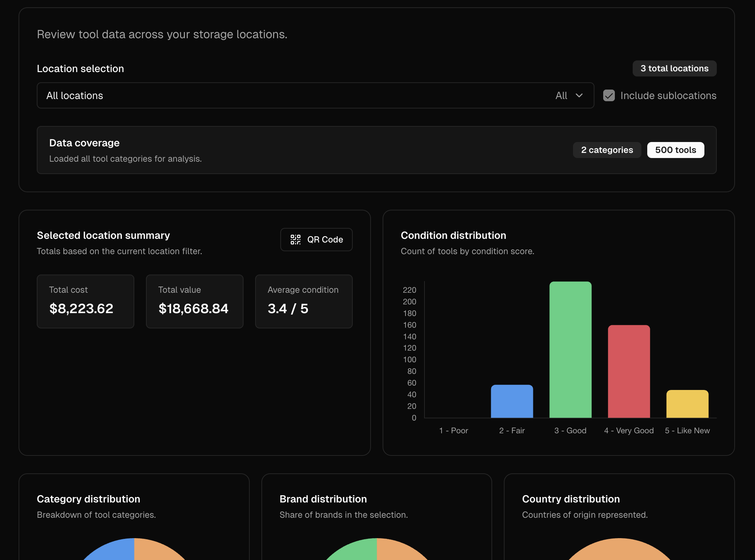Click the yellow Like New bar

coord(687,404)
